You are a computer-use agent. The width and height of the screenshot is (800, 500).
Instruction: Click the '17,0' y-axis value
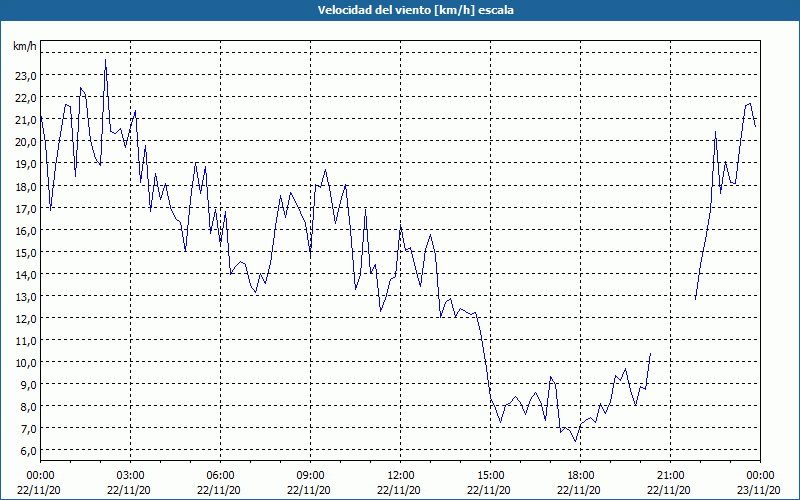[26, 208]
